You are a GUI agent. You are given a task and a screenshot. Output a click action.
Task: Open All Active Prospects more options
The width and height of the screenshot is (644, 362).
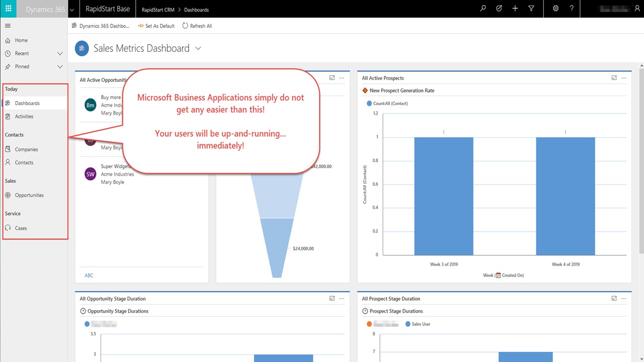624,78
